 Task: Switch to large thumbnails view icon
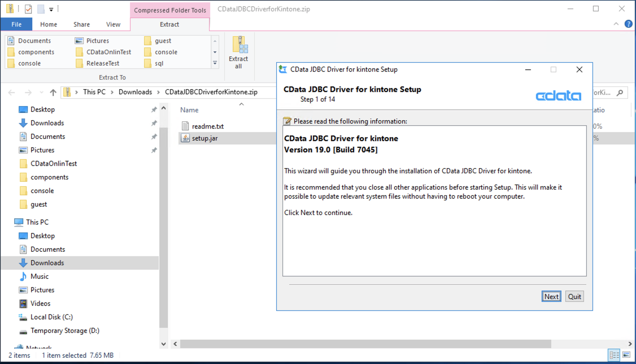pos(626,355)
